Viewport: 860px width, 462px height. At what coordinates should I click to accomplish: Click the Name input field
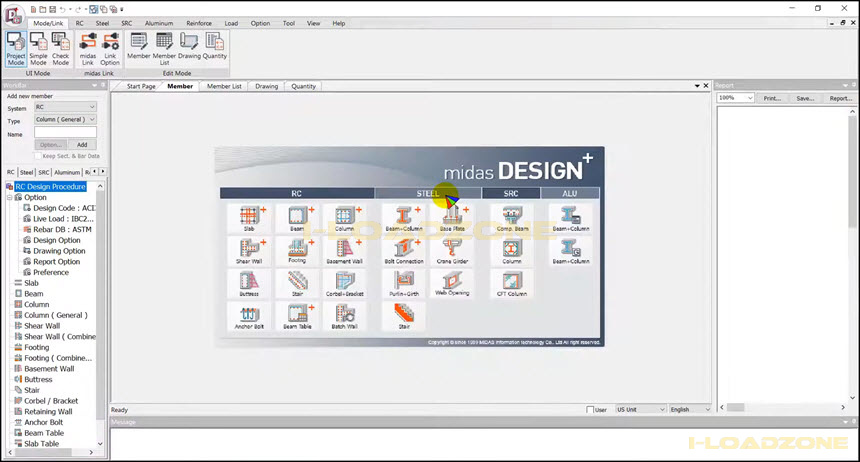click(65, 132)
